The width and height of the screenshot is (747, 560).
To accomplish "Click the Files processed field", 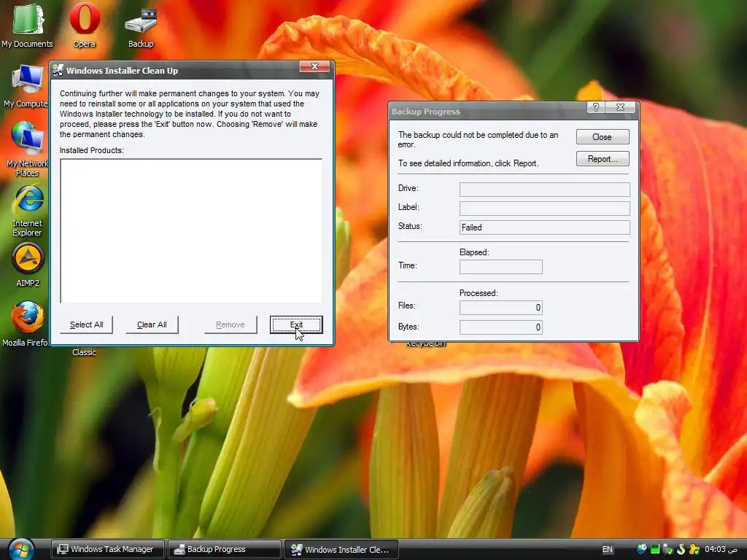I will (x=500, y=308).
